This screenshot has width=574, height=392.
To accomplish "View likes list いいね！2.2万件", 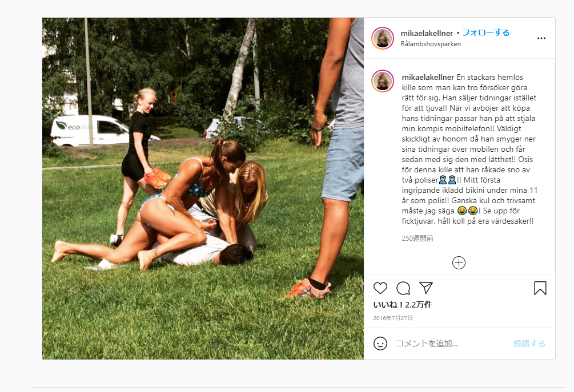I will click(403, 305).
